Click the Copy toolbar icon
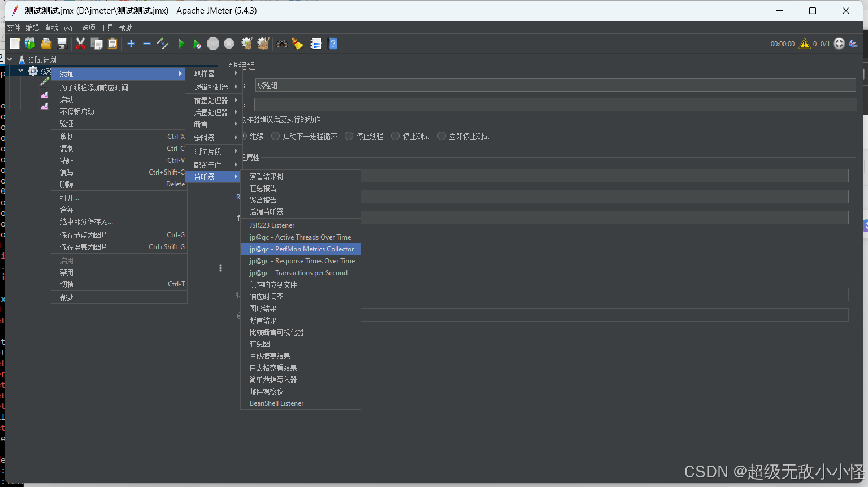The height and width of the screenshot is (487, 868). tap(97, 44)
